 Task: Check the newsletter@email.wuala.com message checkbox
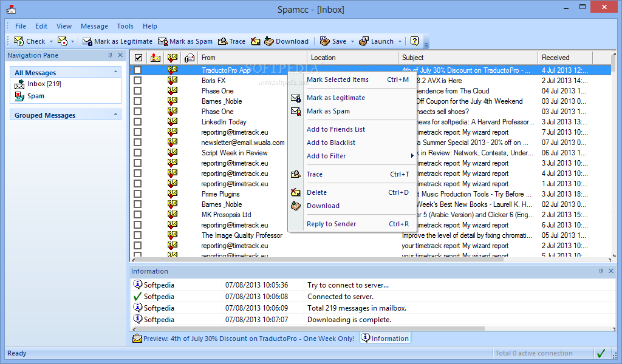point(138,142)
